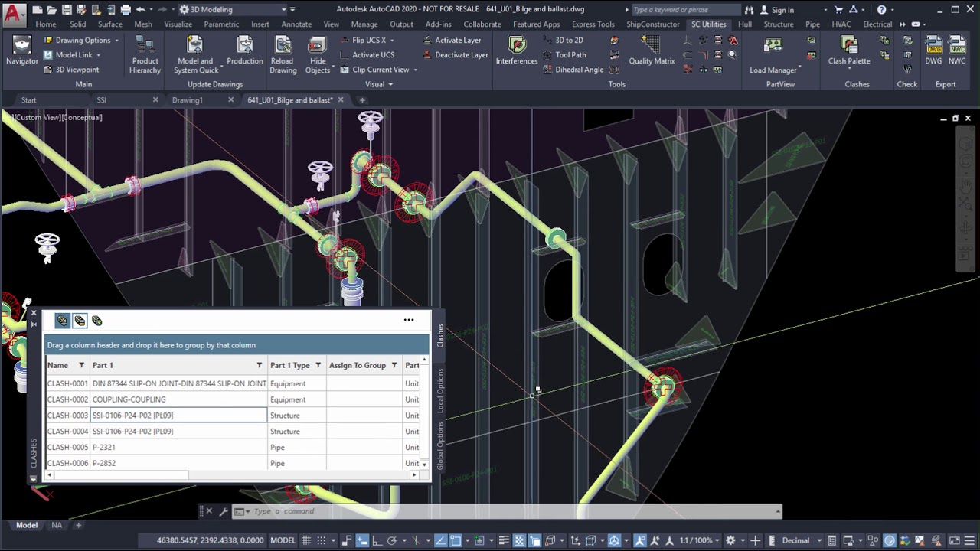Open Load Manager

pos(773,55)
